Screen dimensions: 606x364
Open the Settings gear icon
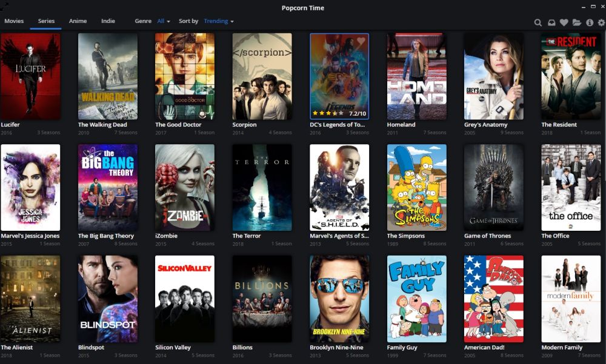pyautogui.click(x=601, y=22)
